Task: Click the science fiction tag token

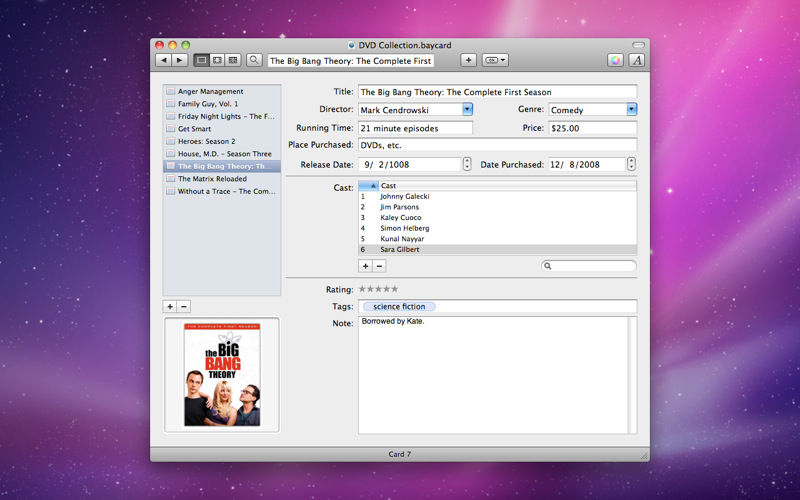Action: point(399,307)
